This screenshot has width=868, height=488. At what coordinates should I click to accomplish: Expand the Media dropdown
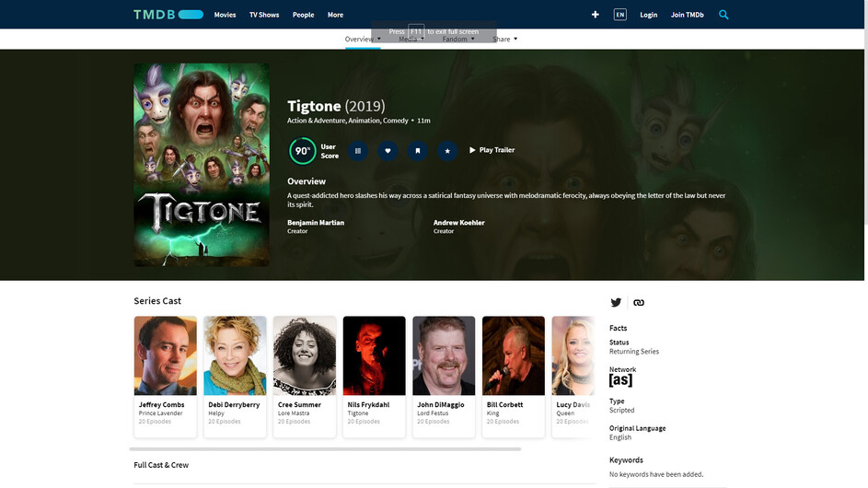(411, 39)
